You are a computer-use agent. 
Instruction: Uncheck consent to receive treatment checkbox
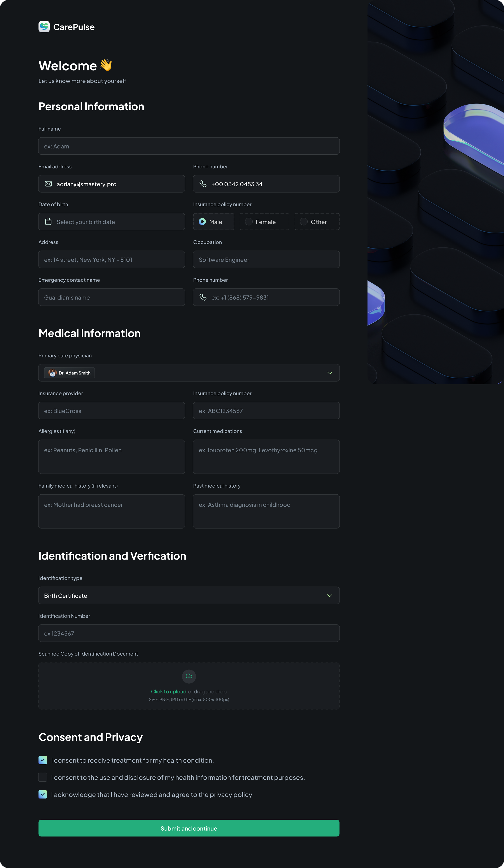tap(43, 760)
